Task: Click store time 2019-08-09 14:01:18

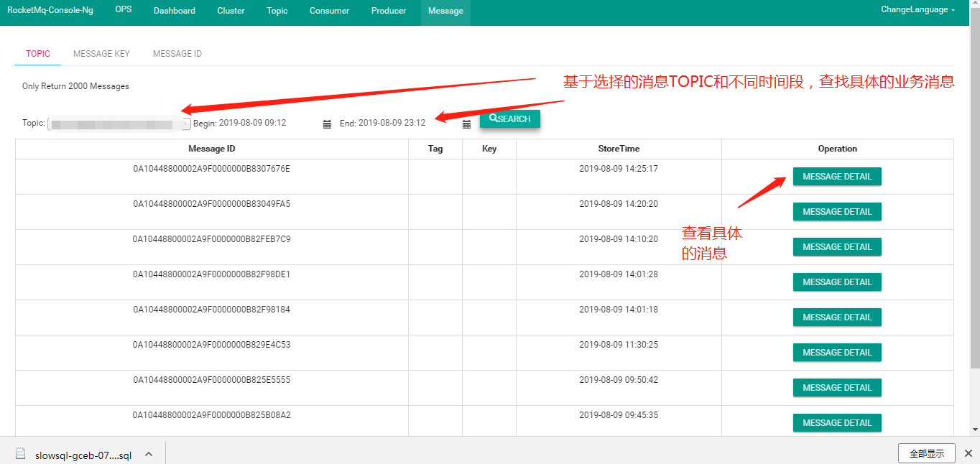Action: click(x=619, y=310)
